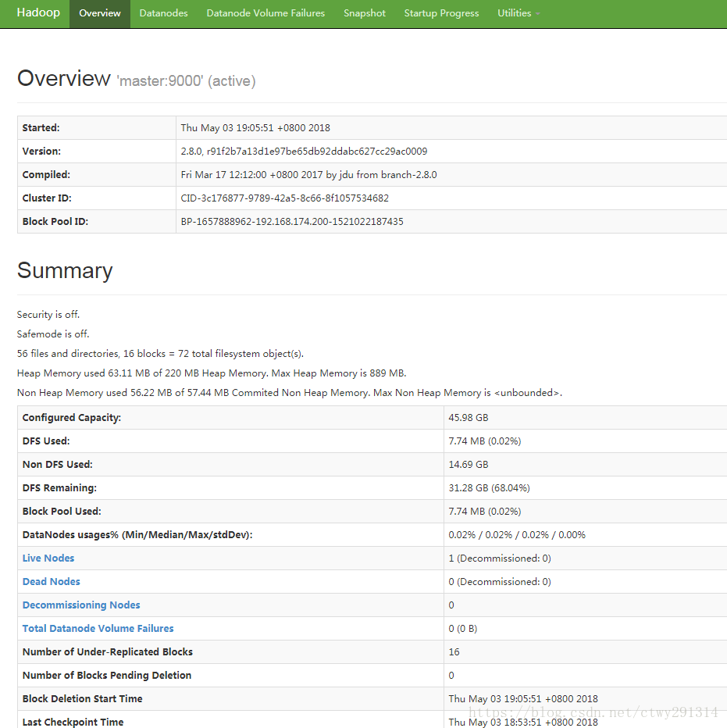Image resolution: width=727 pixels, height=728 pixels.
Task: Click the Overview page heading
Action: tap(64, 78)
